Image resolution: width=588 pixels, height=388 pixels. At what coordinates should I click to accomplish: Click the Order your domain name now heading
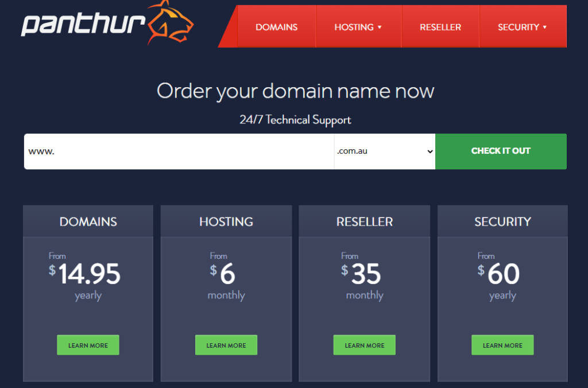[296, 91]
